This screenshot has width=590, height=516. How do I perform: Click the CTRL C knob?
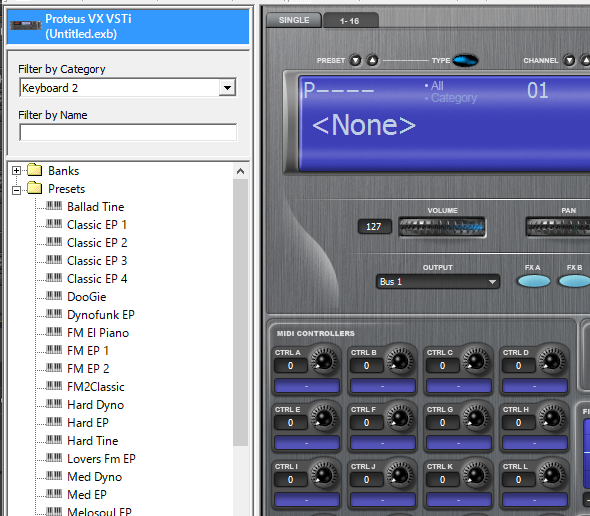476,360
